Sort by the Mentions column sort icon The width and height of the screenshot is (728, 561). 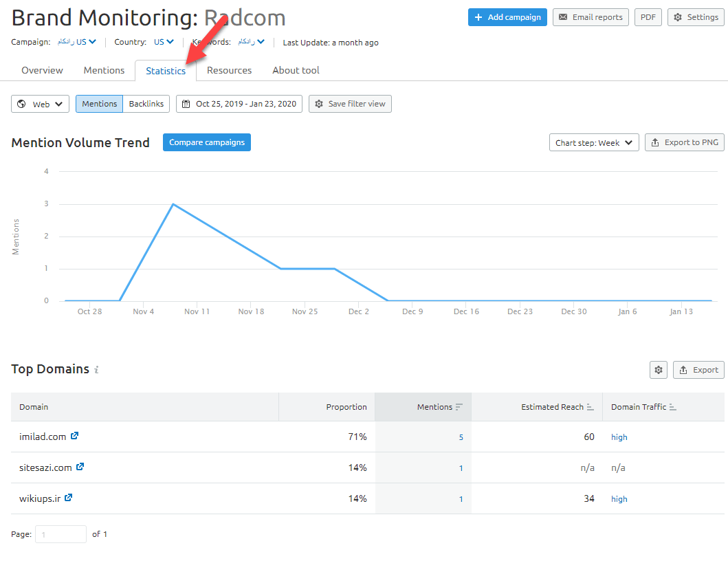(459, 407)
